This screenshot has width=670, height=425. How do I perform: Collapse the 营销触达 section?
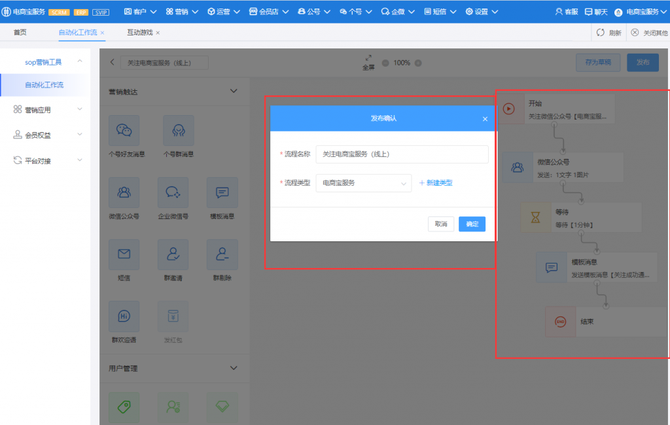coord(234,91)
